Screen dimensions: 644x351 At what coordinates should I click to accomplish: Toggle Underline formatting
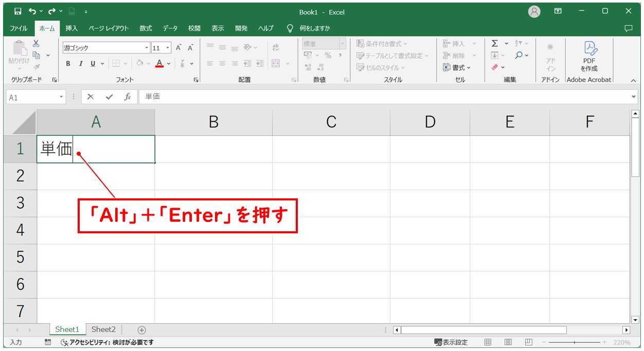click(93, 64)
